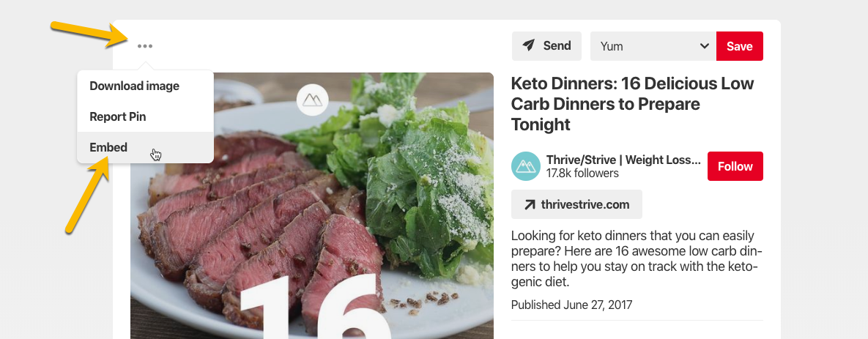Pick the Embed menu option

point(108,147)
